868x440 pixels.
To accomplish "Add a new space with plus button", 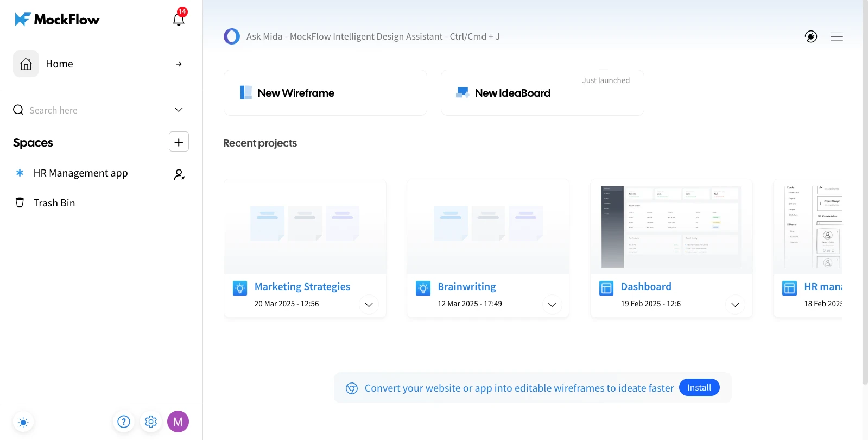I will (179, 142).
